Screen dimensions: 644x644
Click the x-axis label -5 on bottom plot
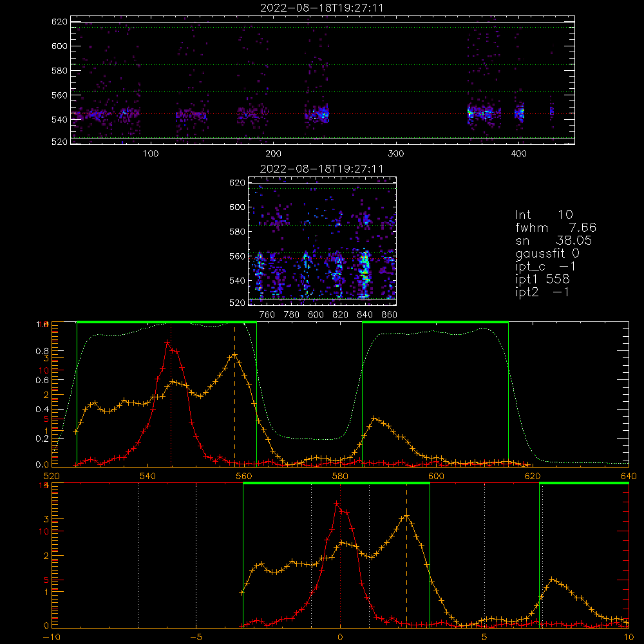(196, 638)
